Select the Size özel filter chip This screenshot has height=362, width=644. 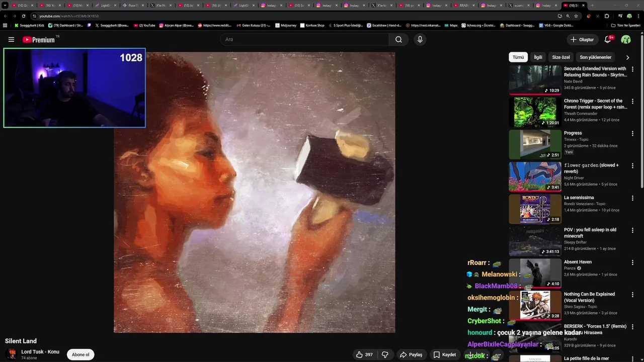(x=561, y=57)
